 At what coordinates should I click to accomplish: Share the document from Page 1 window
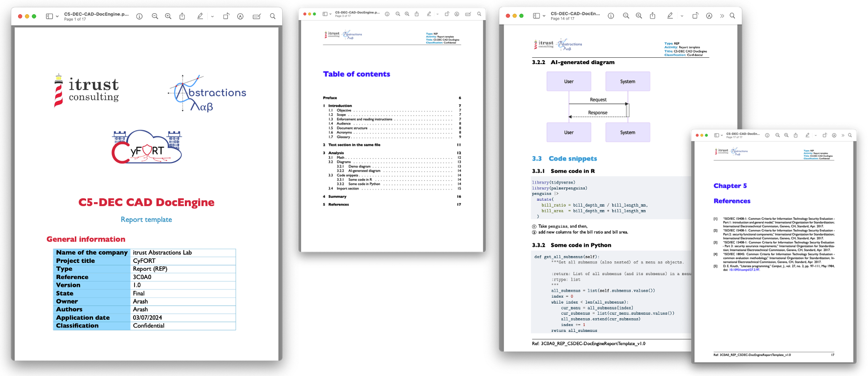click(x=182, y=16)
